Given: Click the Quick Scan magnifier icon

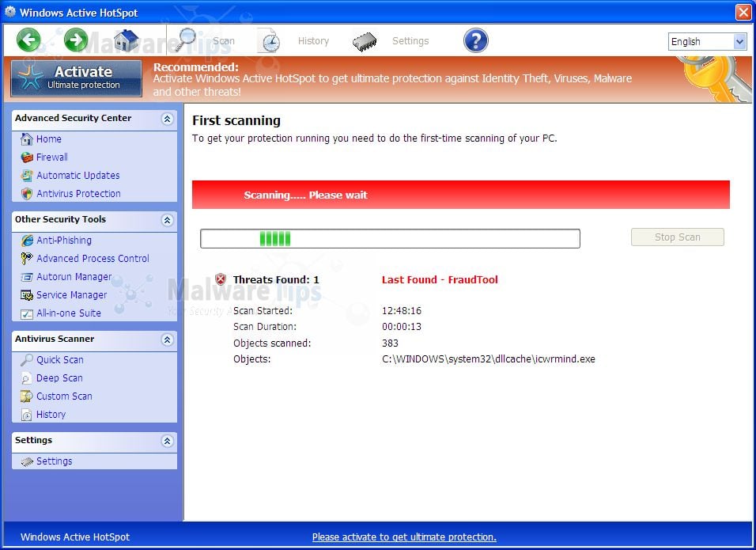Looking at the screenshot, I should pyautogui.click(x=27, y=360).
